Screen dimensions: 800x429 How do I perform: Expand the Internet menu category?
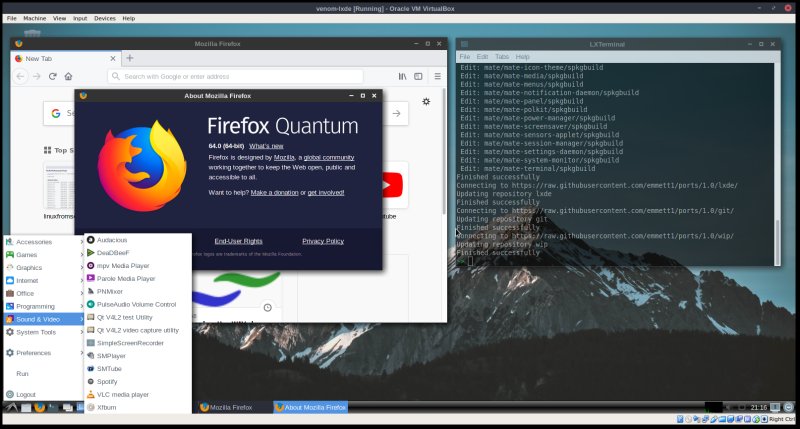(44, 281)
